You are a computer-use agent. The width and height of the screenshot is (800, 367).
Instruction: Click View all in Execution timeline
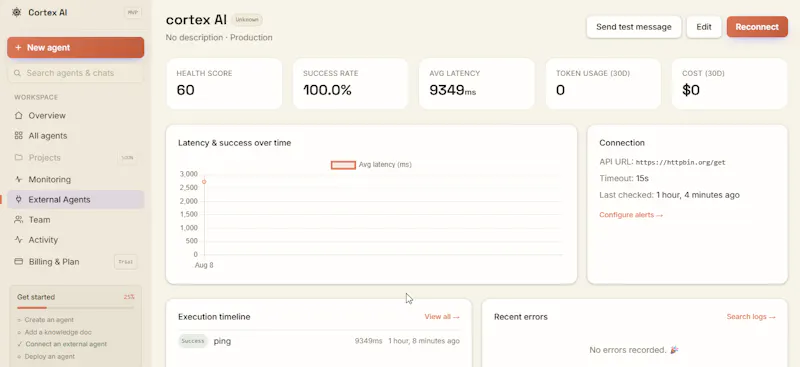pos(442,316)
